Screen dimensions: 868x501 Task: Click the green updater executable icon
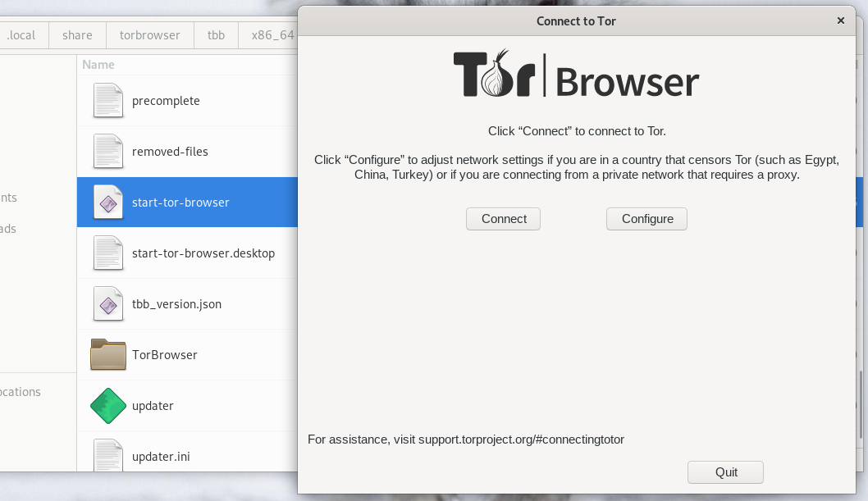pyautogui.click(x=108, y=405)
